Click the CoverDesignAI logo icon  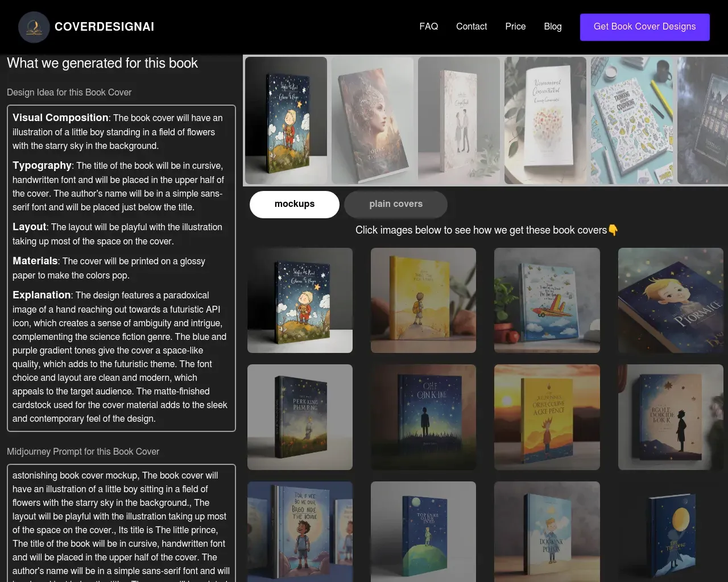tap(34, 27)
